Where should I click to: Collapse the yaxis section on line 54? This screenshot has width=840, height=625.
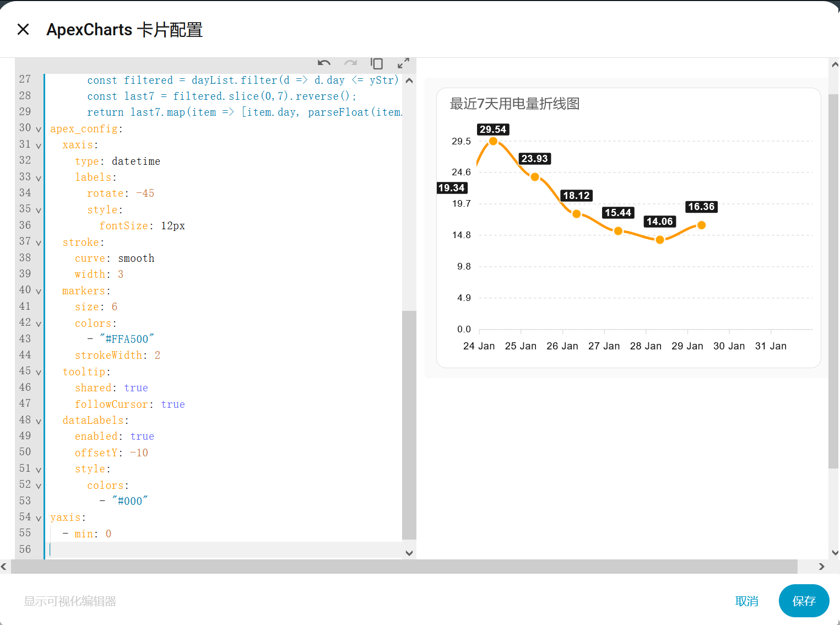[38, 519]
